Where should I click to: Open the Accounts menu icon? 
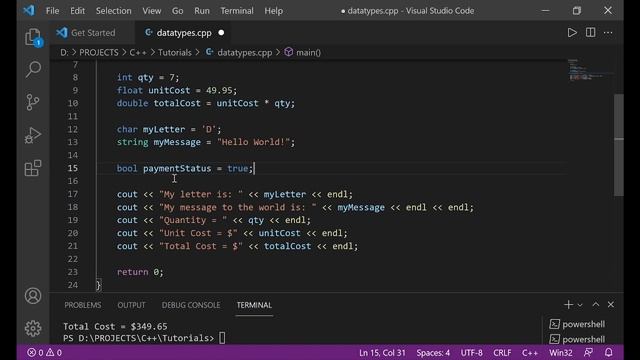click(x=33, y=296)
